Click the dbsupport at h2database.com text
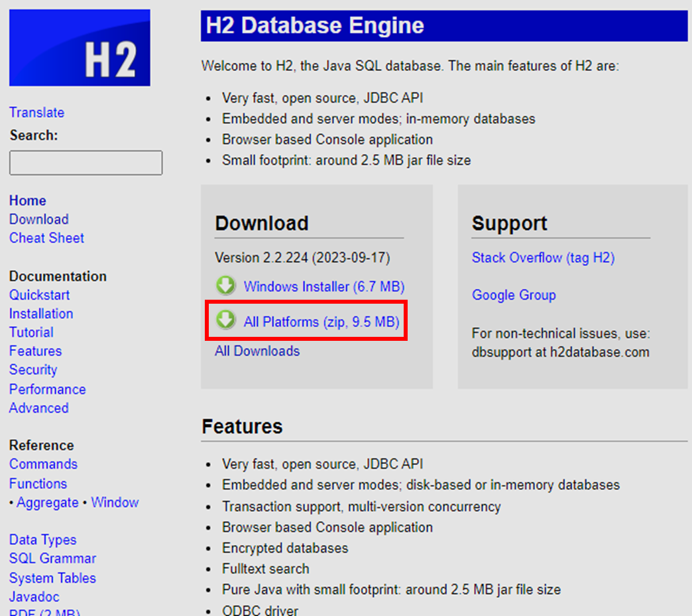The height and width of the screenshot is (616, 692). (561, 352)
